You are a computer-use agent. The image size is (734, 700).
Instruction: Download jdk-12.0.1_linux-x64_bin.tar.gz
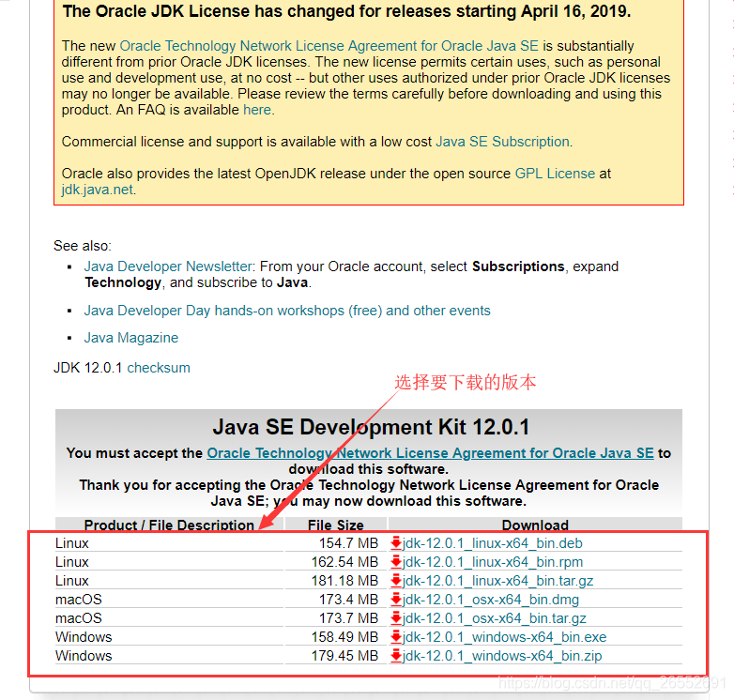point(498,581)
